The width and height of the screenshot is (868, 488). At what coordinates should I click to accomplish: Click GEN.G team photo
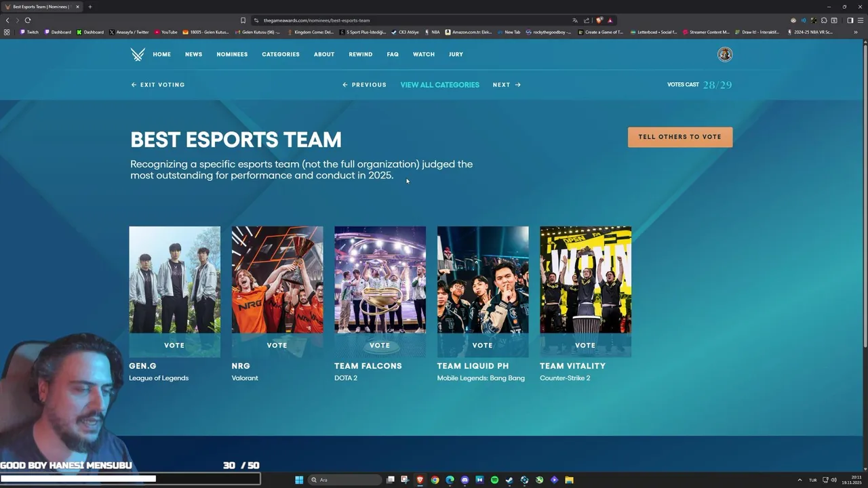point(174,280)
